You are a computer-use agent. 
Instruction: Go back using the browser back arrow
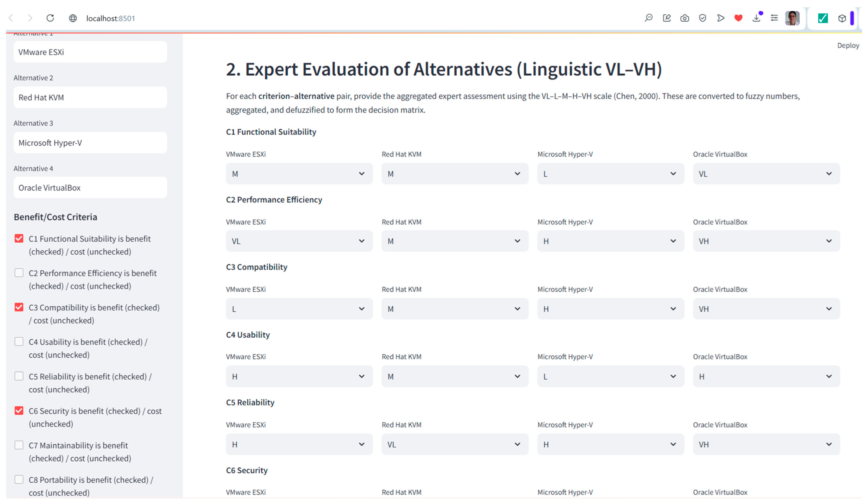[x=11, y=18]
